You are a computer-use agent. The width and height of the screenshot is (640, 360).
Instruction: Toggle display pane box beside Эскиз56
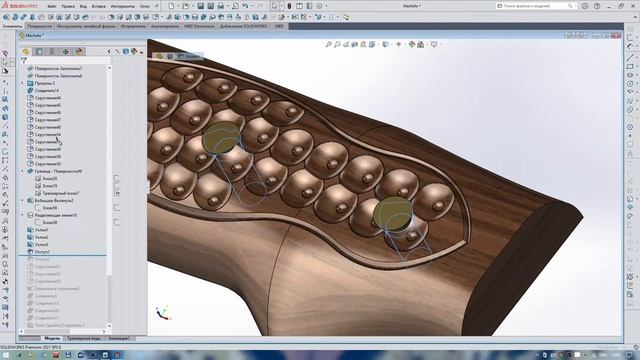117,208
